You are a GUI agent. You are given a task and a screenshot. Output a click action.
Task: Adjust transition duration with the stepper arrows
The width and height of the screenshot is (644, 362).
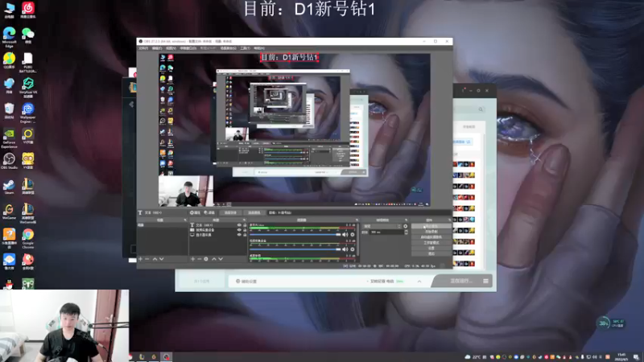point(407,232)
